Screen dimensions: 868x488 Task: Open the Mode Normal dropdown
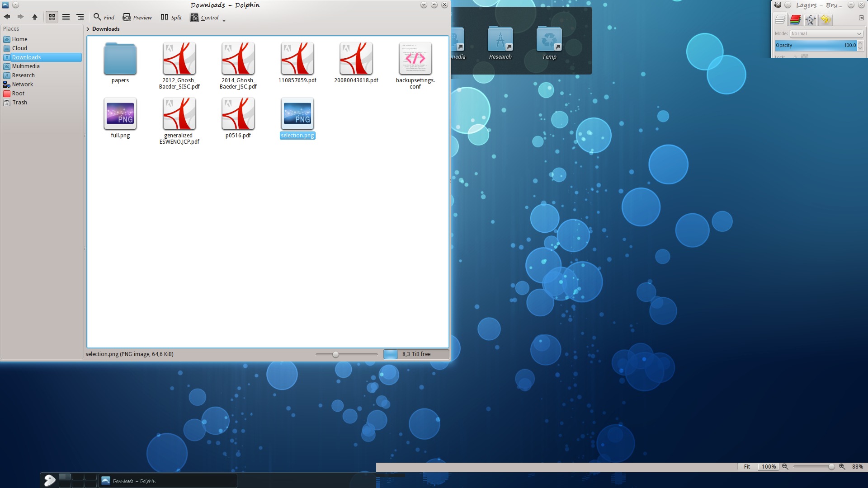(826, 33)
